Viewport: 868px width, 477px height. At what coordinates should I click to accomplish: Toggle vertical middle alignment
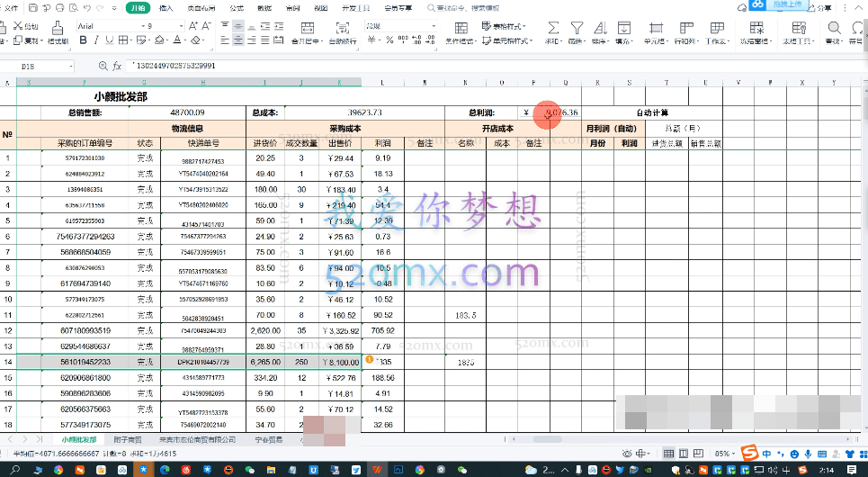click(x=238, y=26)
